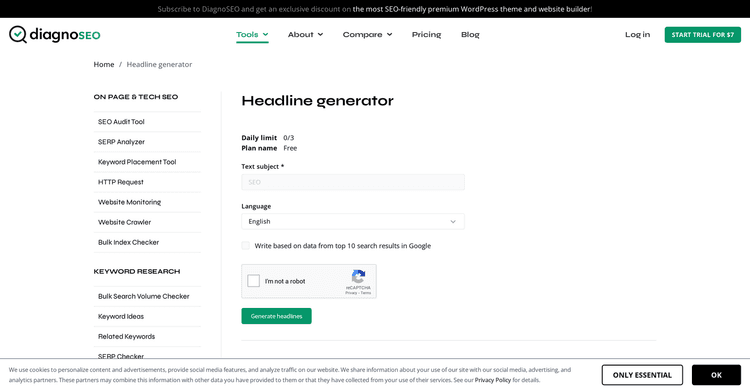Go to Home breadcrumb link
Screen dimensions: 750x391
104,64
